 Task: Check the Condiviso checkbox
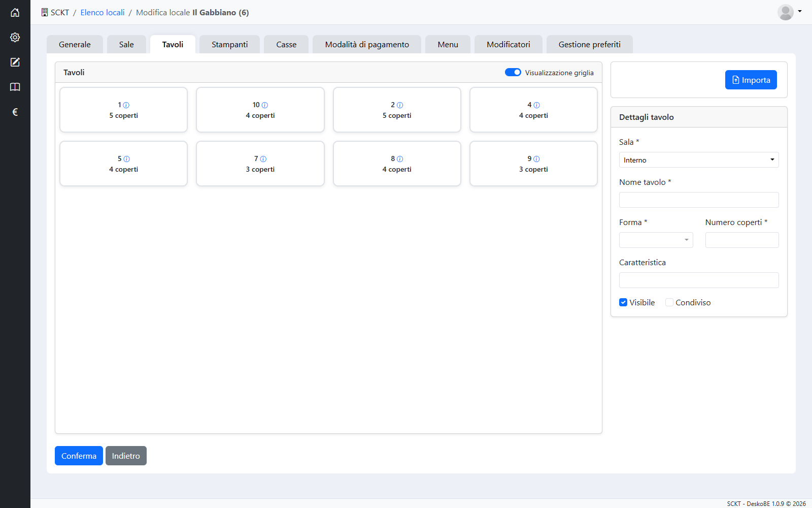(669, 302)
